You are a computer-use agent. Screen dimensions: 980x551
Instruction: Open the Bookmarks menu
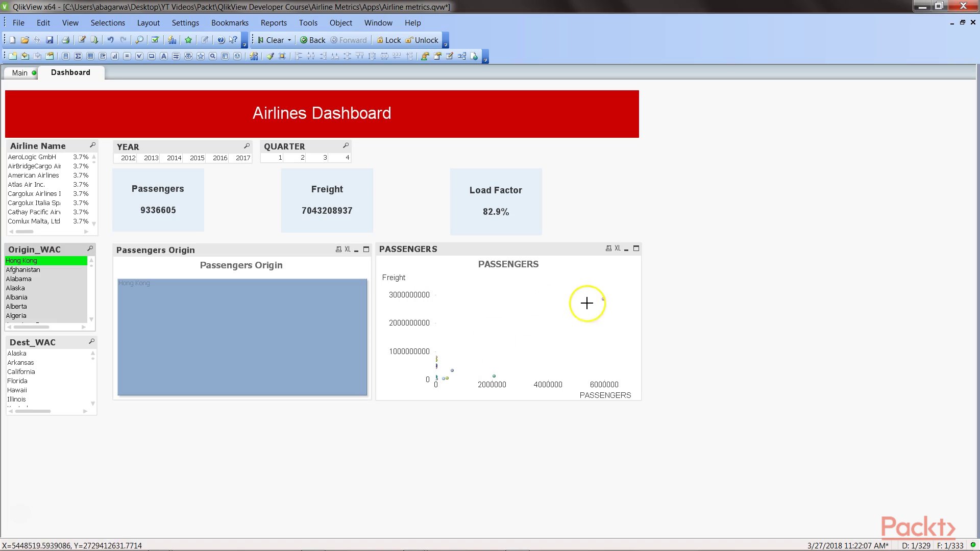[230, 23]
